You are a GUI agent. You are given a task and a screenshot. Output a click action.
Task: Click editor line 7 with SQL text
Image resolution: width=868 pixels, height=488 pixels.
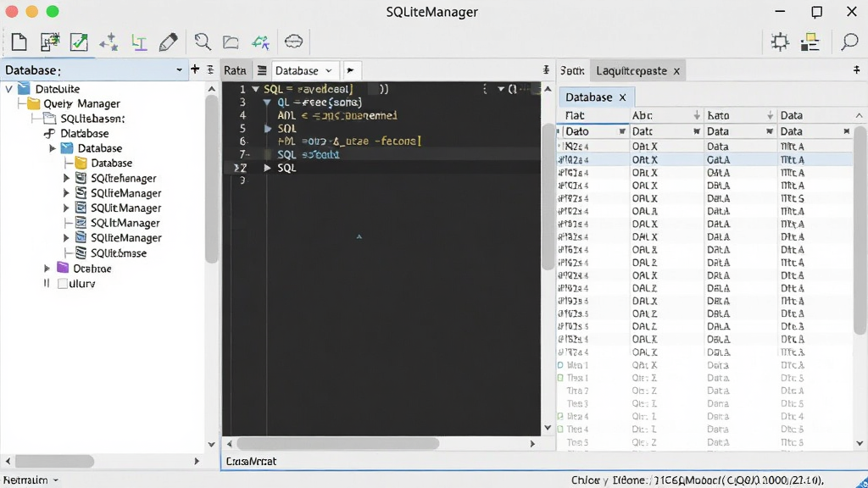click(381, 154)
